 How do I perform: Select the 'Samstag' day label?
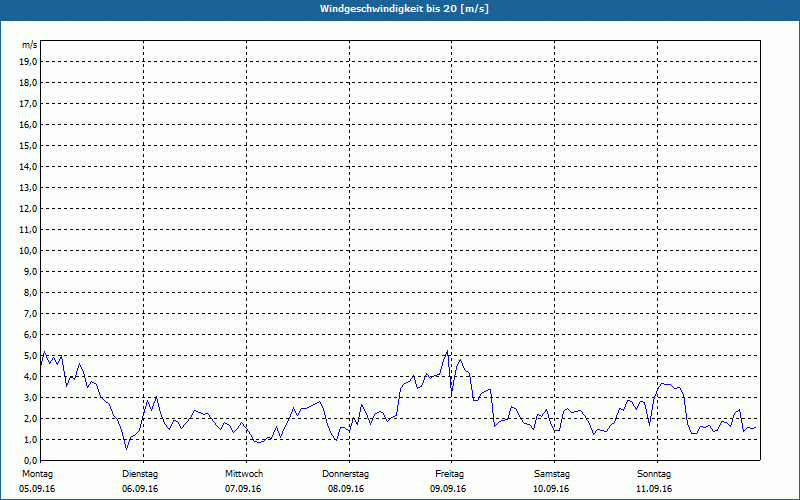(x=552, y=474)
